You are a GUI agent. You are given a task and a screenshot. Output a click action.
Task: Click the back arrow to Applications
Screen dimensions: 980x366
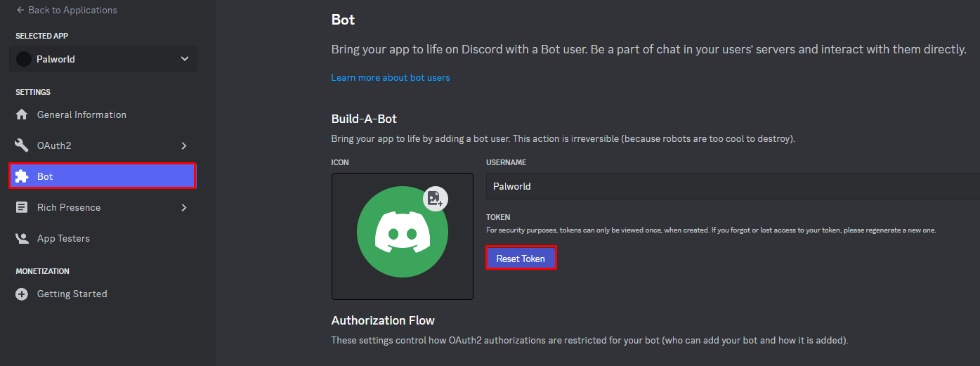click(20, 11)
